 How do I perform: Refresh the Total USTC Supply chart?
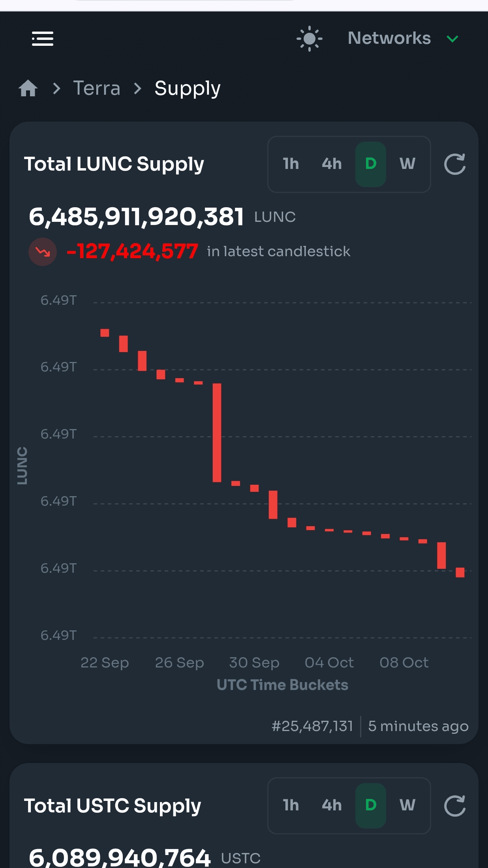pyautogui.click(x=455, y=805)
